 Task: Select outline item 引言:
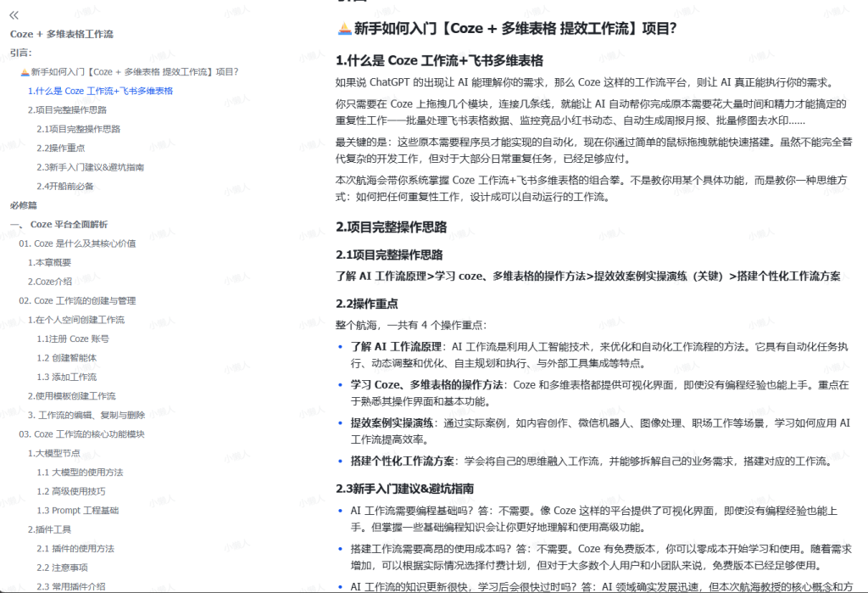tap(21, 53)
